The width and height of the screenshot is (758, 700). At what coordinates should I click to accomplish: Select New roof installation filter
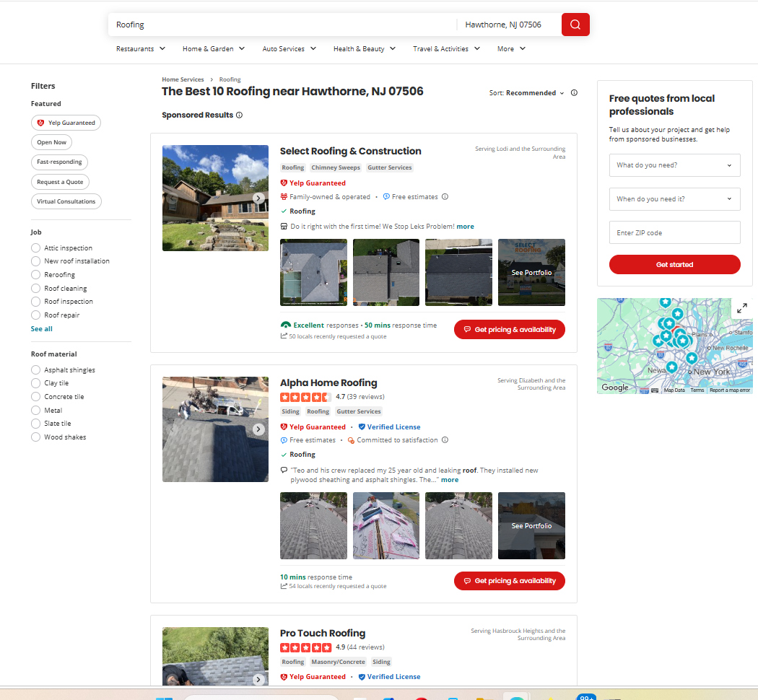pyautogui.click(x=36, y=261)
